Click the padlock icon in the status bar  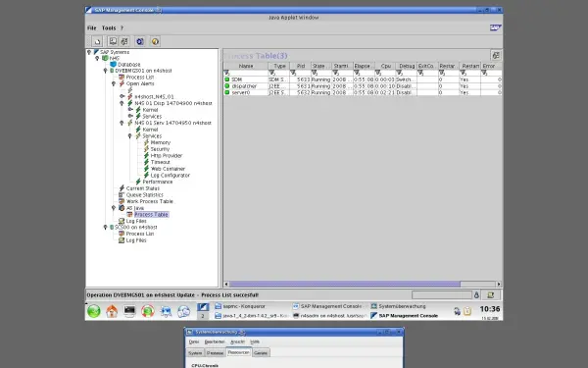click(x=476, y=295)
